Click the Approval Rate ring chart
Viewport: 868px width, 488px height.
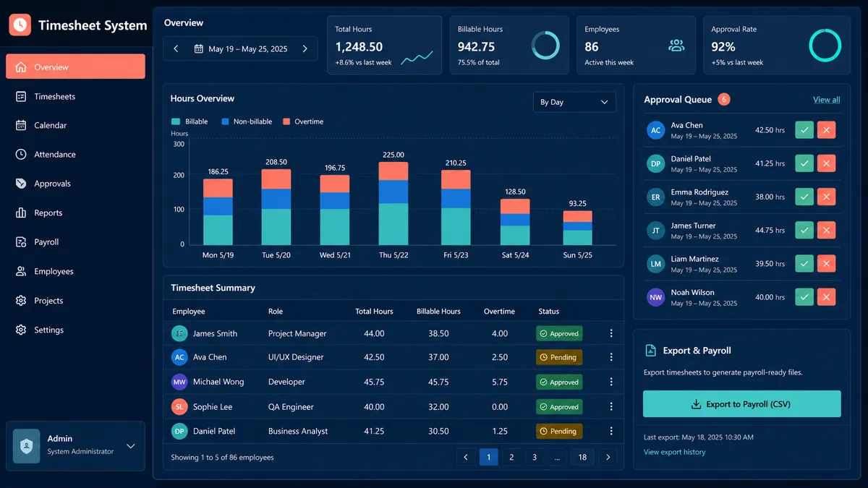click(x=825, y=45)
